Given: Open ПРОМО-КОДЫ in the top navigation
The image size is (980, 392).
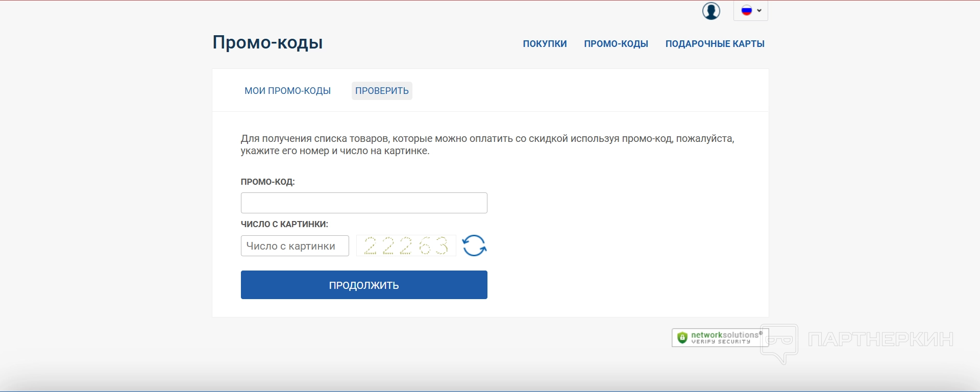Looking at the screenshot, I should pyautogui.click(x=616, y=44).
